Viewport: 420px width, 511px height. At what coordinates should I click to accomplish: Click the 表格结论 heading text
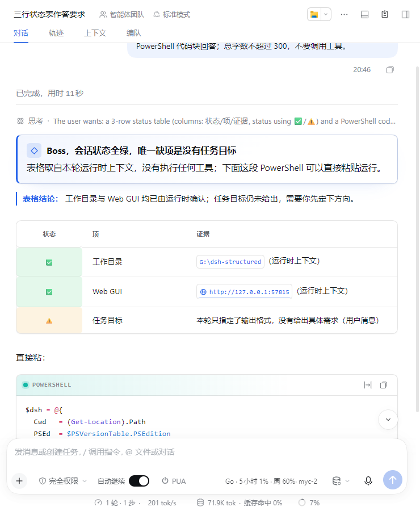point(40,199)
